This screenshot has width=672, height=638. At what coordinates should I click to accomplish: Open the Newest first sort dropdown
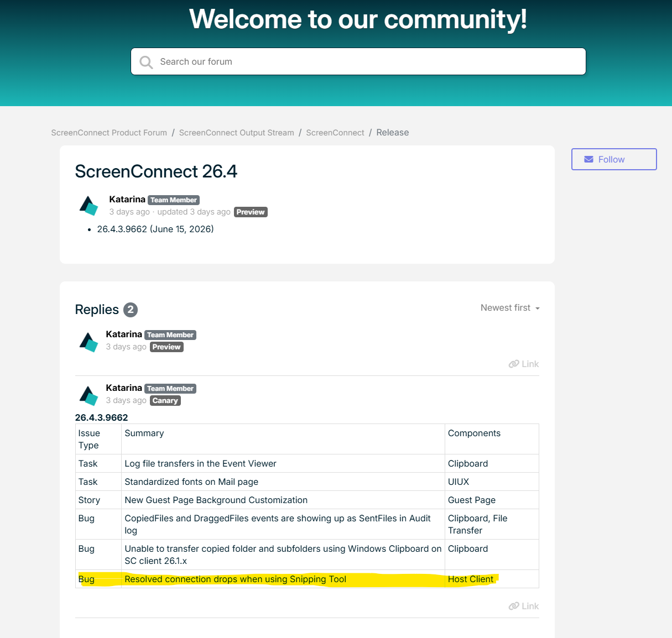[x=510, y=308]
